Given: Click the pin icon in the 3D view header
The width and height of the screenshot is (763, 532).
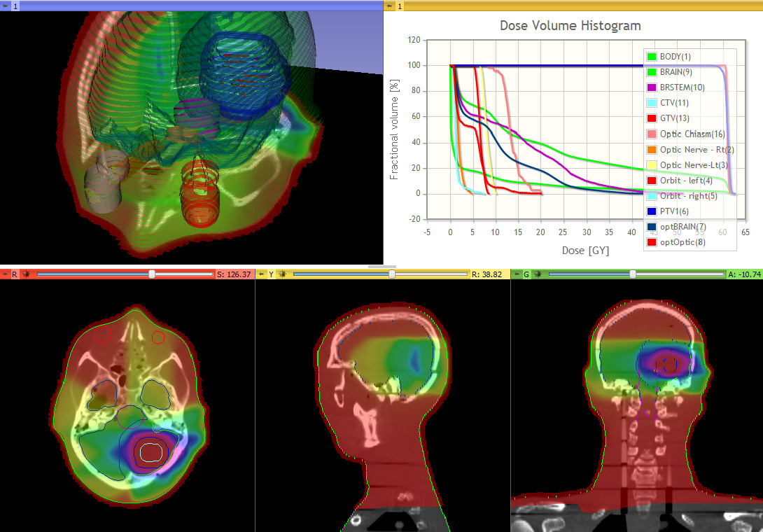Looking at the screenshot, I should (5, 6).
